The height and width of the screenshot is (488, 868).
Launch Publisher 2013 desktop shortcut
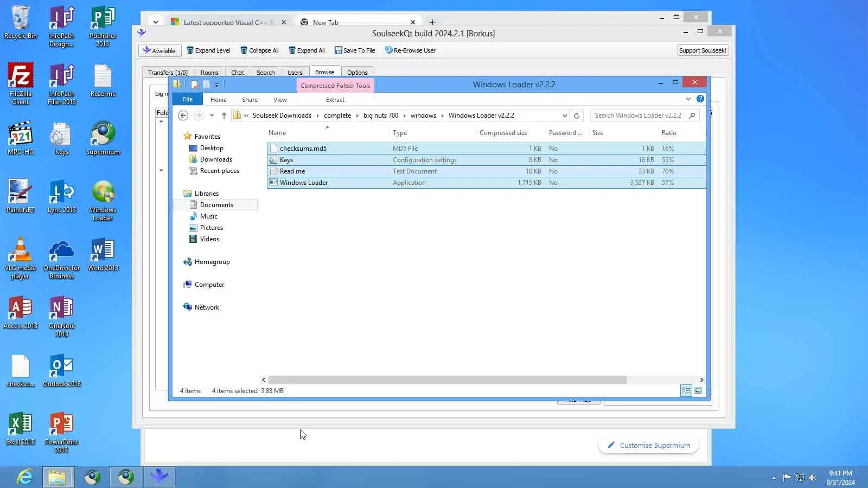click(x=103, y=25)
